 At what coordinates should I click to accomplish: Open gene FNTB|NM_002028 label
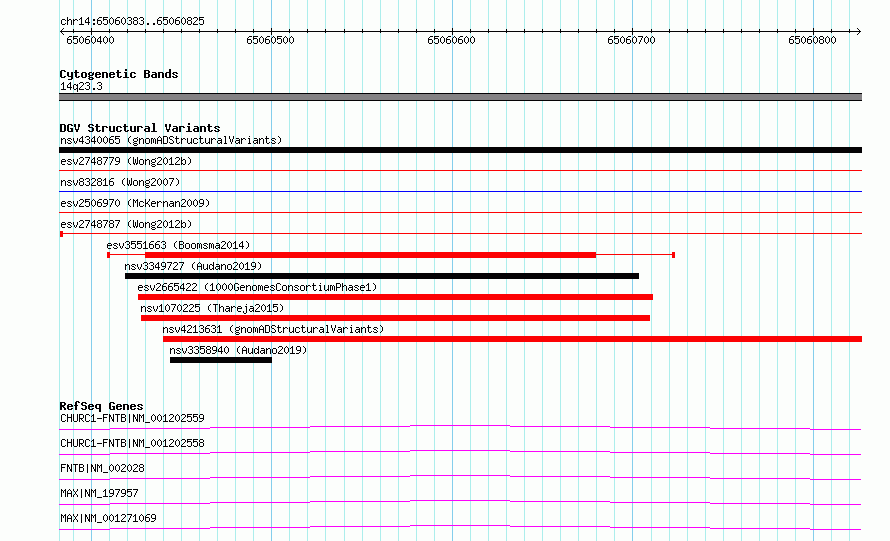click(102, 468)
